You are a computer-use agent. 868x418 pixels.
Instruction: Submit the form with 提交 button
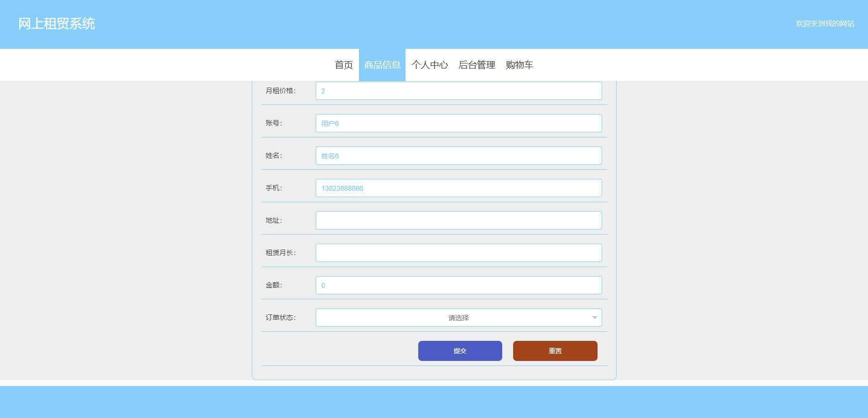[460, 351]
